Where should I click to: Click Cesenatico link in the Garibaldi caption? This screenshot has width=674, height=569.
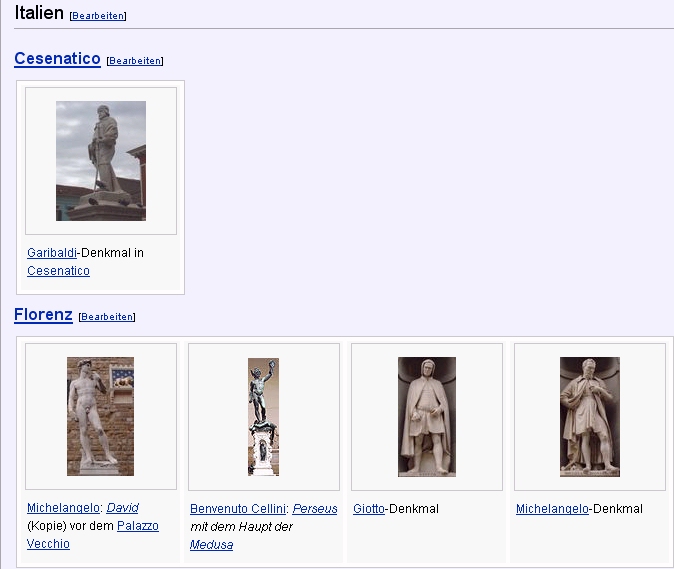pyautogui.click(x=58, y=271)
